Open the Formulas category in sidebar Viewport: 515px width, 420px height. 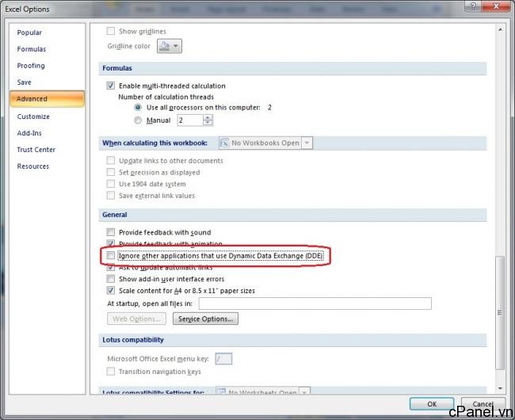tap(32, 49)
